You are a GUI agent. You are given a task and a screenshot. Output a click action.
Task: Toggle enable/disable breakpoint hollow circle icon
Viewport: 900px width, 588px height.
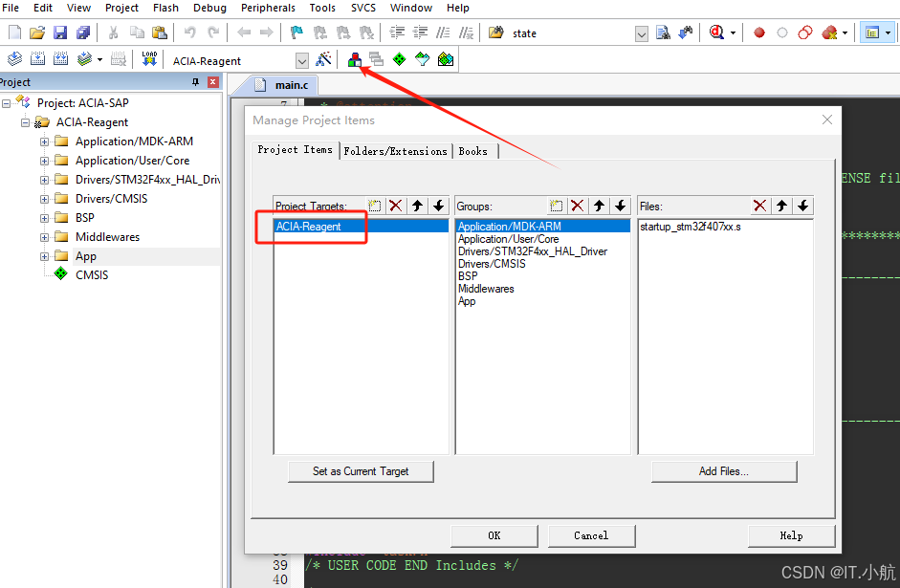781,33
